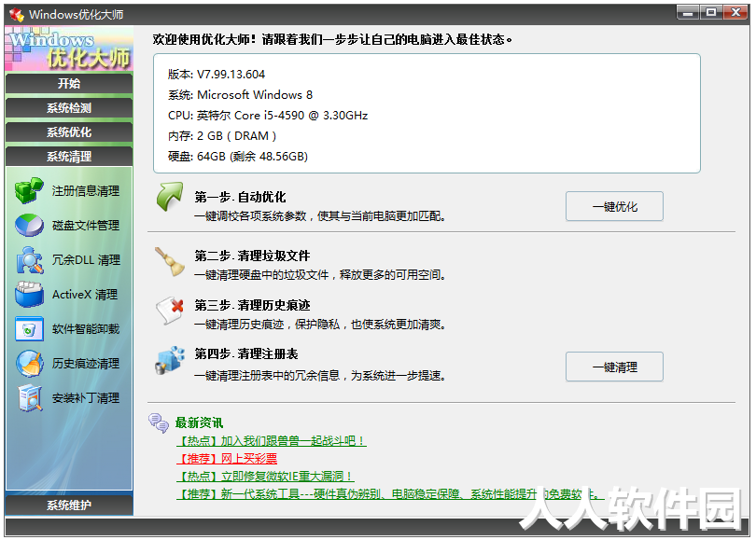Expand the 系统维护 section at bottom
Image resolution: width=756 pixels, height=540 pixels.
69,505
